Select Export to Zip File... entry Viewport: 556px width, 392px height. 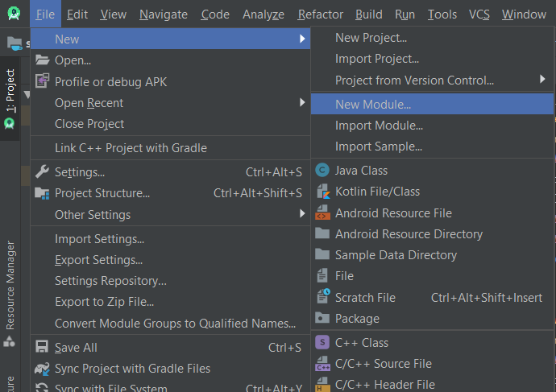170,302
